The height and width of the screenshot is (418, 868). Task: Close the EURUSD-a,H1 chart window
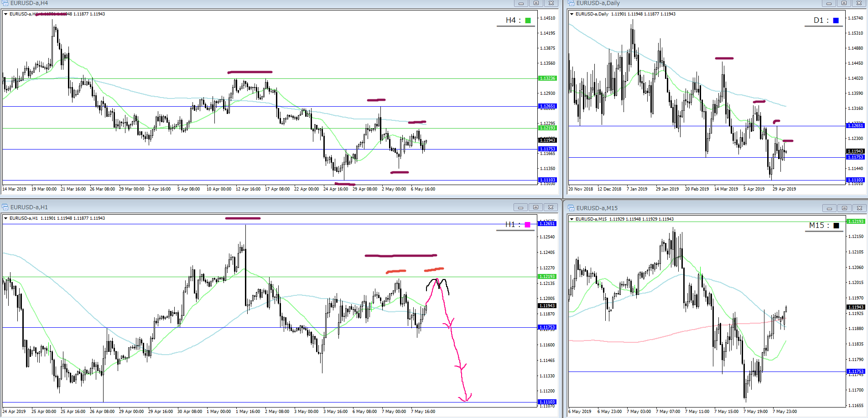click(x=551, y=207)
